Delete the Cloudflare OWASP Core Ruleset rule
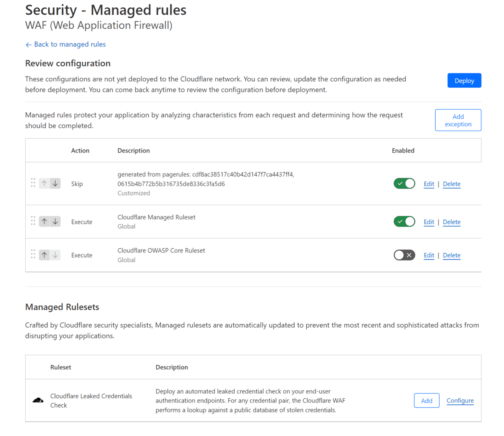The image size is (504, 436). (451, 255)
